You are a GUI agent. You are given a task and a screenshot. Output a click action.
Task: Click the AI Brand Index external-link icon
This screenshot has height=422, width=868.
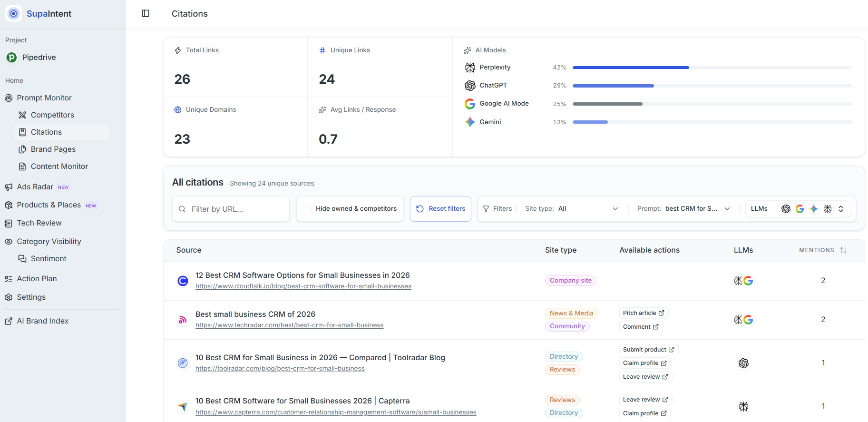[x=9, y=321]
